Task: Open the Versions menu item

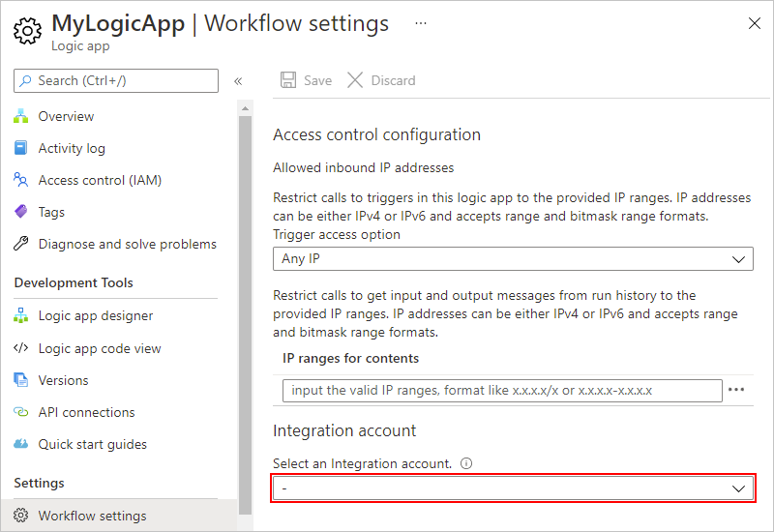Action: pyautogui.click(x=63, y=380)
